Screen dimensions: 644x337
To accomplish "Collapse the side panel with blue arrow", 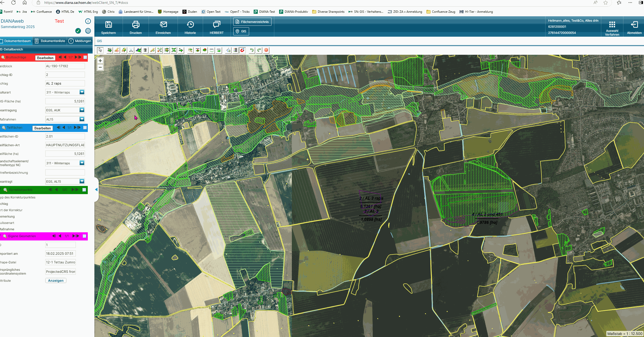I will tap(96, 190).
